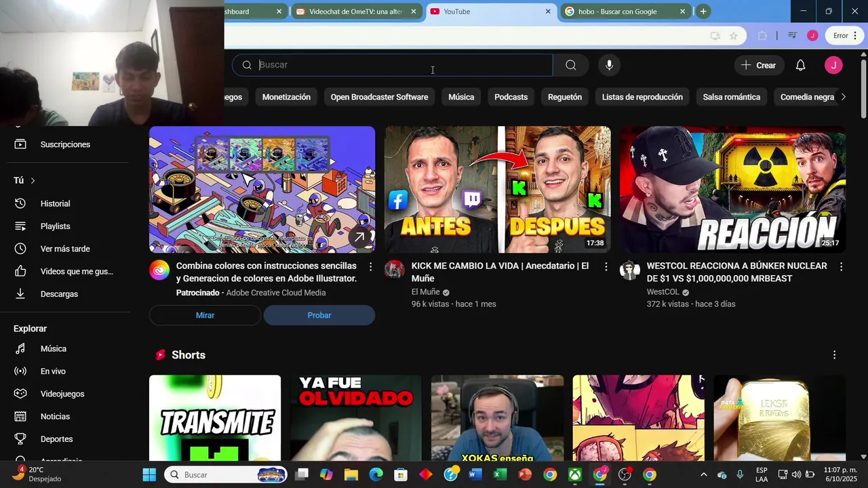
Task: Click the search magnifier button beside Buscar field
Action: [x=570, y=65]
